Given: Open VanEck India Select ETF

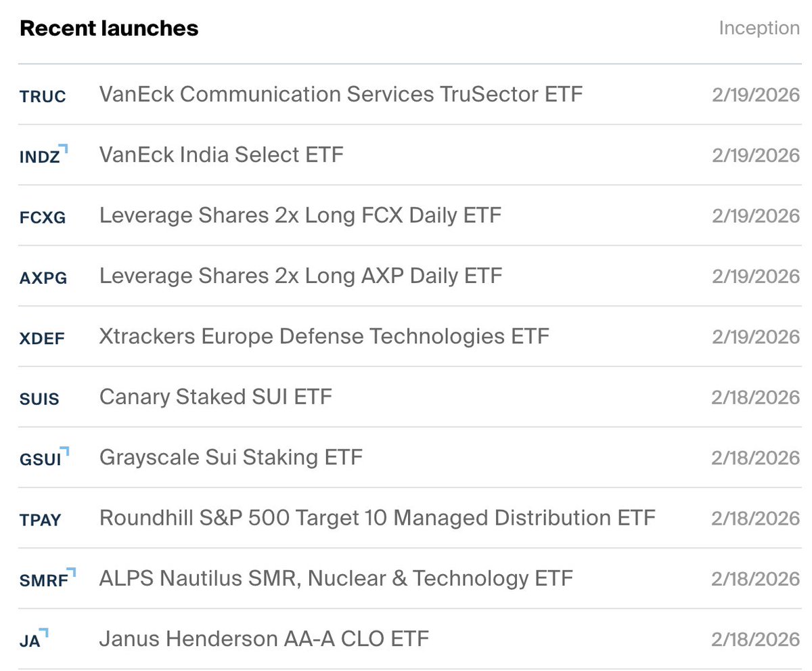Looking at the screenshot, I should click(221, 155).
